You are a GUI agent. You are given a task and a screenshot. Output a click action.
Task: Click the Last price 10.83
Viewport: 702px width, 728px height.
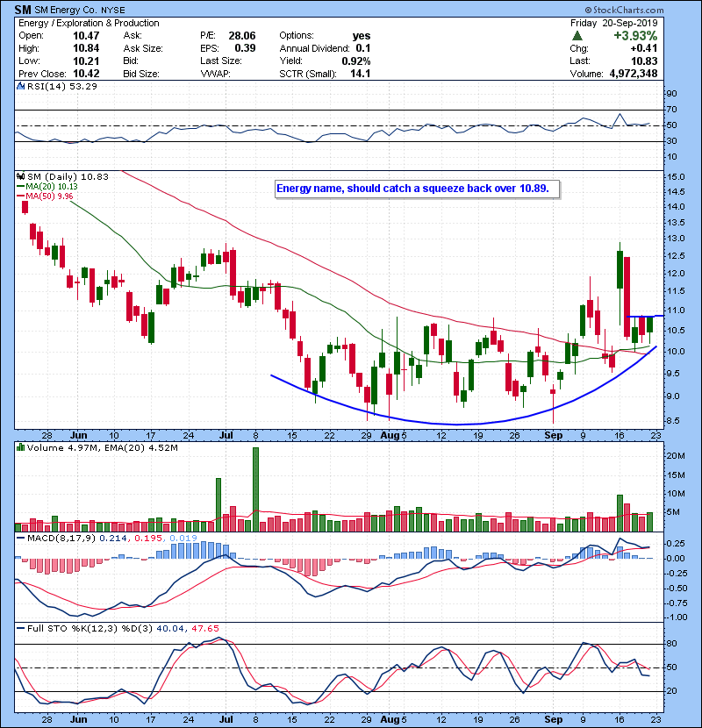pos(644,61)
